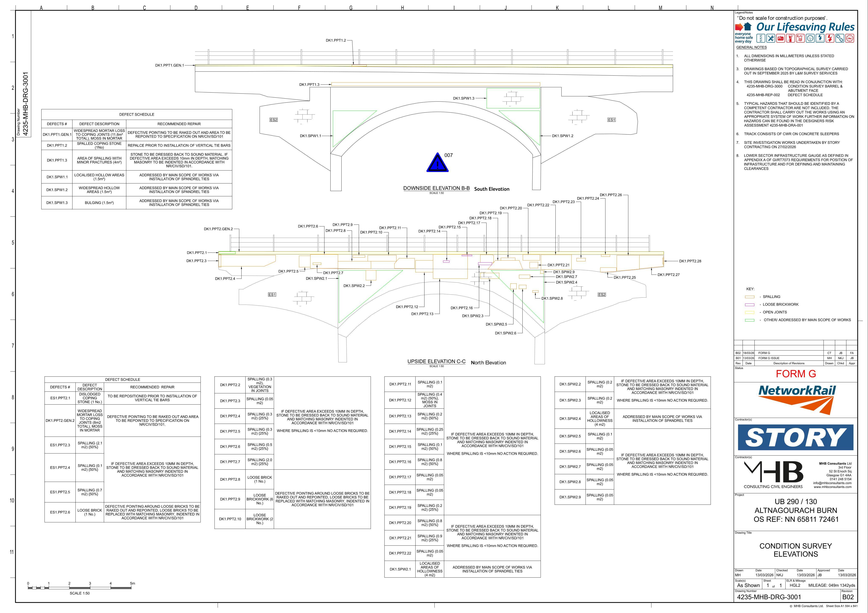868x613 pixels.
Task: Click the DK1.PPT2.26 callout label
Action: click(611, 195)
